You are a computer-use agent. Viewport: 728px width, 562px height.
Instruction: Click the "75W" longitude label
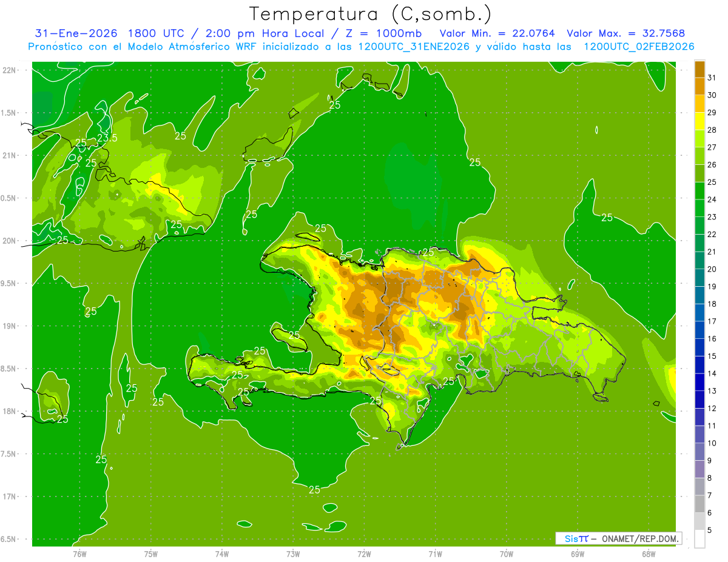coord(151,554)
